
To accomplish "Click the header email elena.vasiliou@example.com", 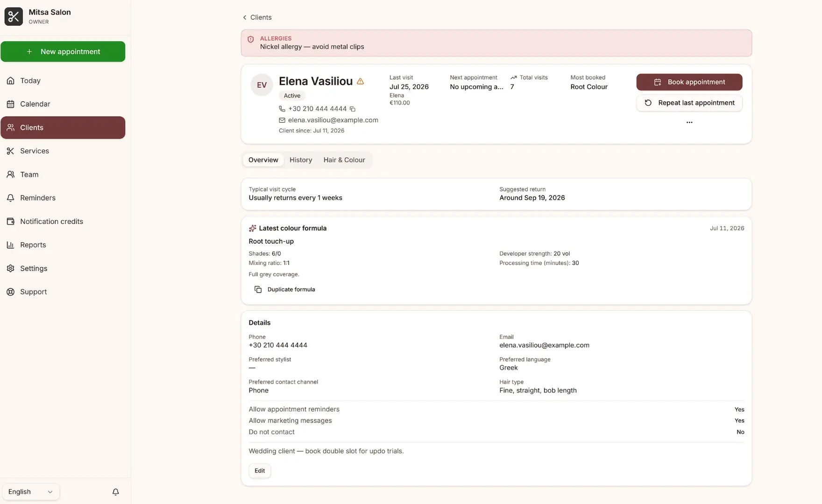I will pyautogui.click(x=333, y=120).
